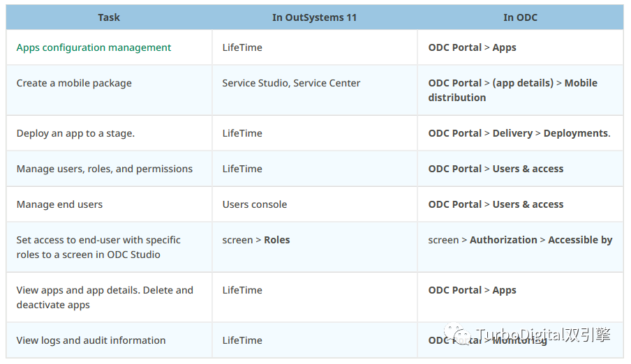Click the bold Accessible by text
The height and width of the screenshot is (364, 631).
pos(580,240)
